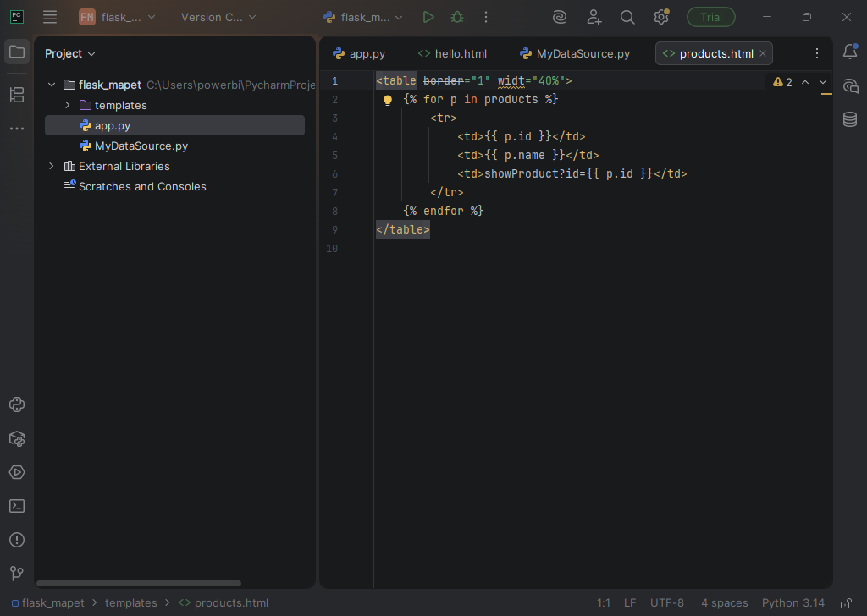This screenshot has width=867, height=616.
Task: Open Search Everywhere magnifier
Action: (x=627, y=17)
